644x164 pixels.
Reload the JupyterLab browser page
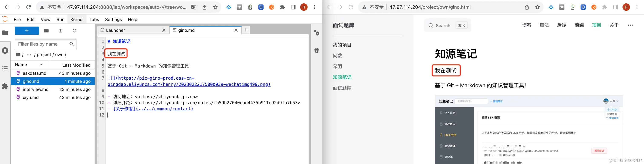point(29,7)
